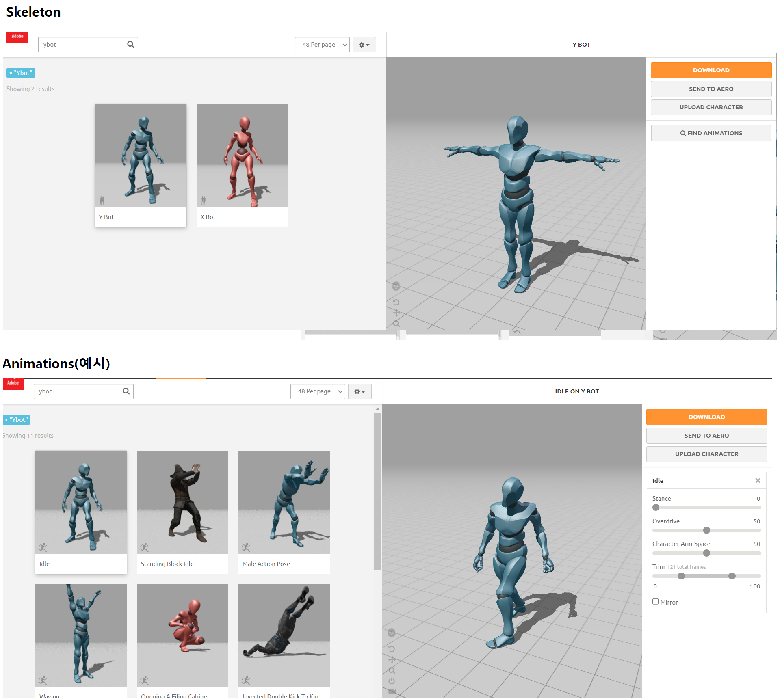Open gear settings dropdown in Animations section
Image resolution: width=780 pixels, height=700 pixels.
pyautogui.click(x=360, y=391)
